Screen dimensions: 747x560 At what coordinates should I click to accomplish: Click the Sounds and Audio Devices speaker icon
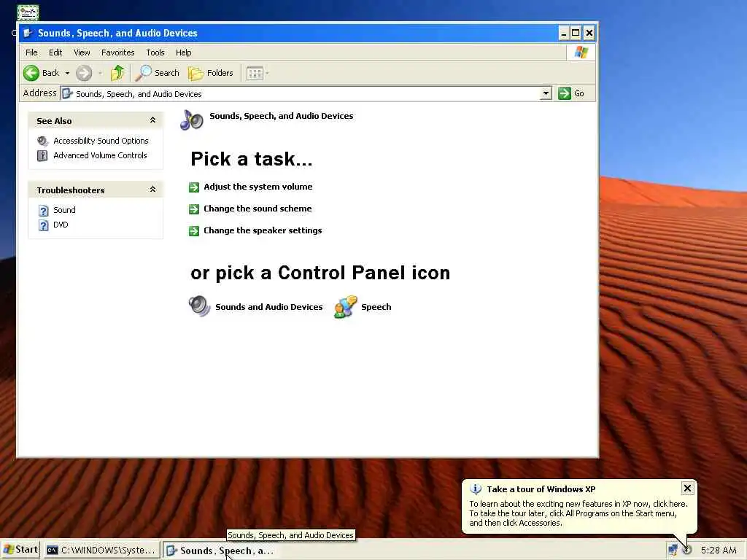pos(199,306)
